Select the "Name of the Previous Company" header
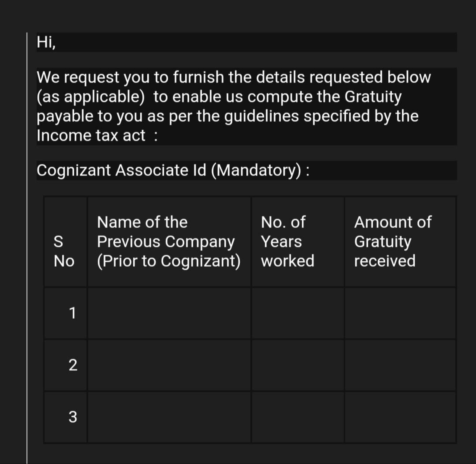476x464 pixels. 169,242
